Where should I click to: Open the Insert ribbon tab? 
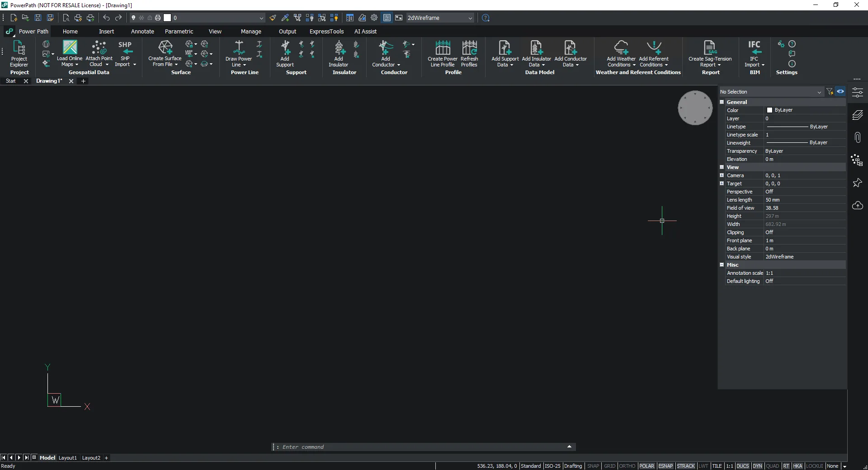pos(107,32)
